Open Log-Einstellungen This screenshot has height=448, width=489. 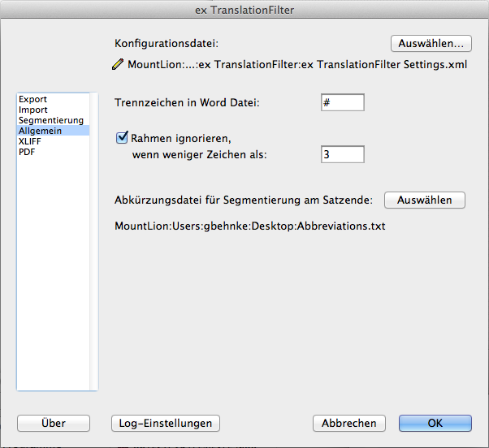166,423
